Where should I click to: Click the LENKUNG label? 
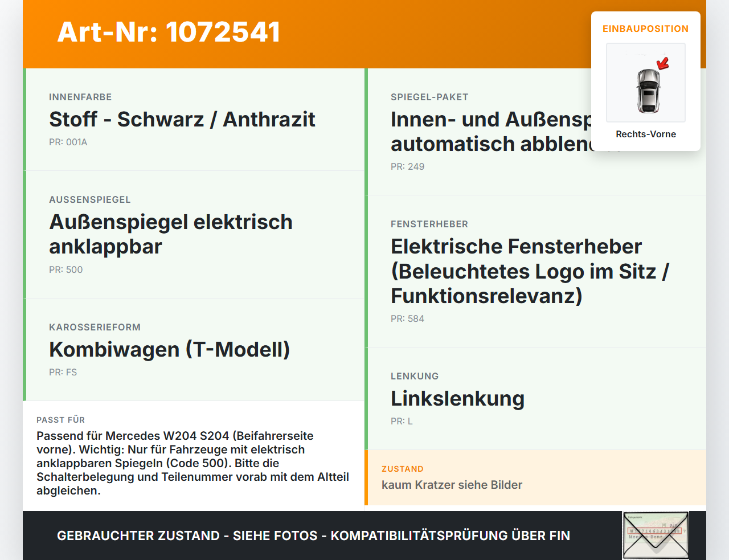(415, 376)
